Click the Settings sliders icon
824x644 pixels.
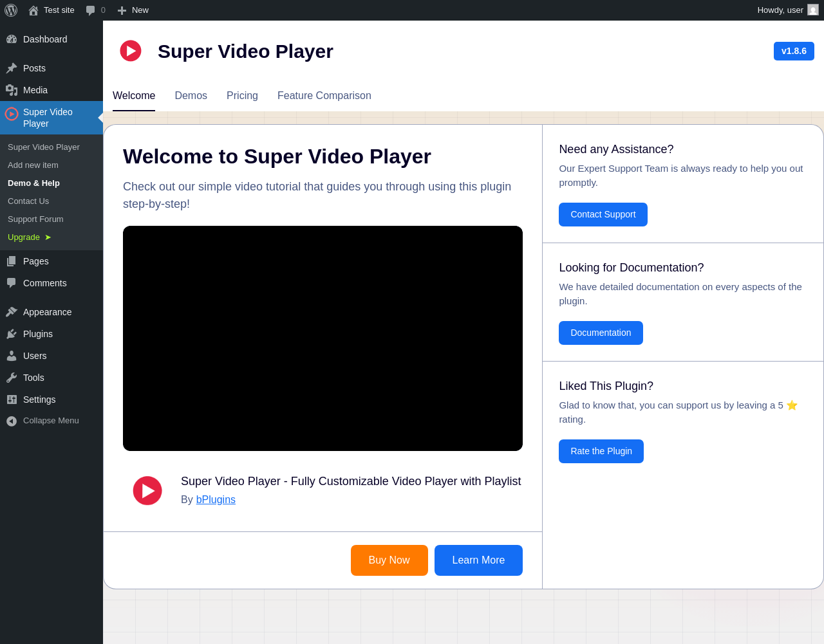[12, 400]
